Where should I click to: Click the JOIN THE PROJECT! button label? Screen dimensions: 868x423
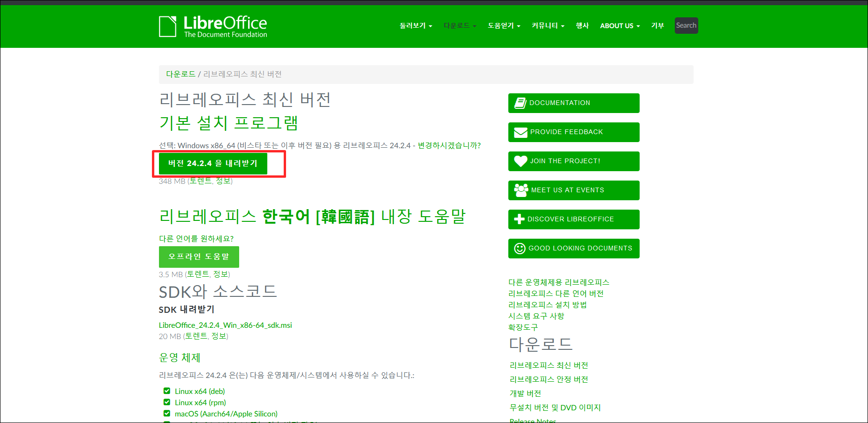pos(565,161)
